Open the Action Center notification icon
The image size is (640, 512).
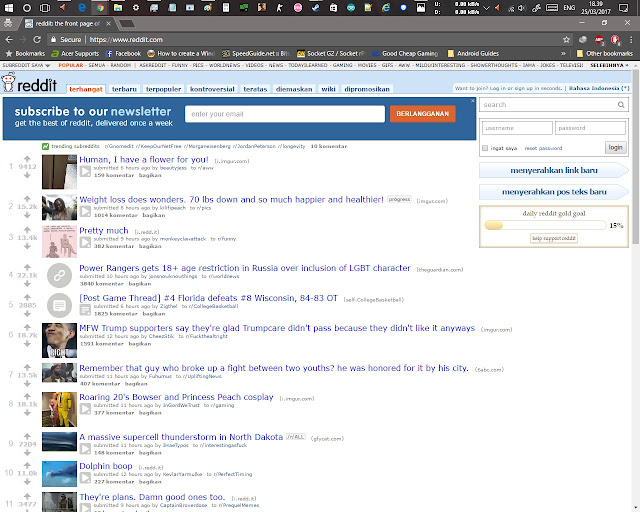(623, 8)
